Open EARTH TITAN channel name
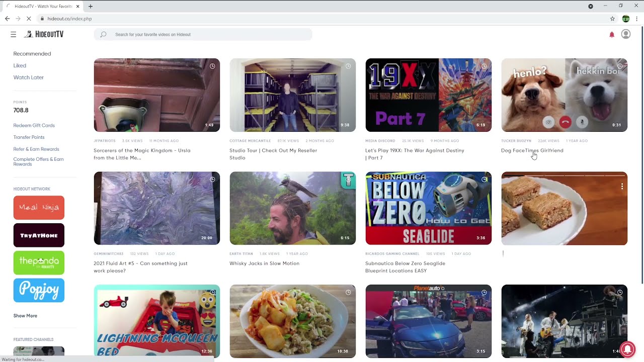Screen dimensions: 644x362 point(241,254)
